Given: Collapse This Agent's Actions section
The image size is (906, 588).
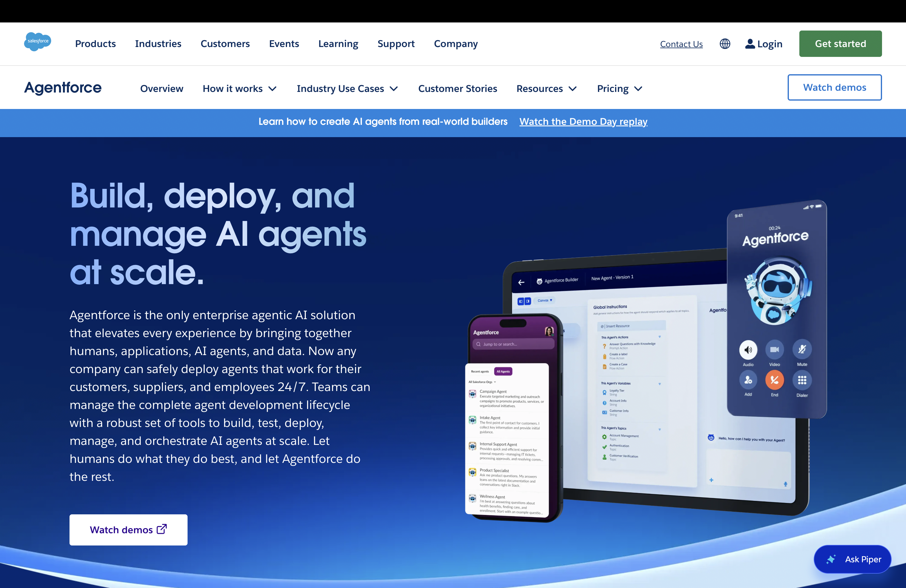Looking at the screenshot, I should [x=659, y=337].
